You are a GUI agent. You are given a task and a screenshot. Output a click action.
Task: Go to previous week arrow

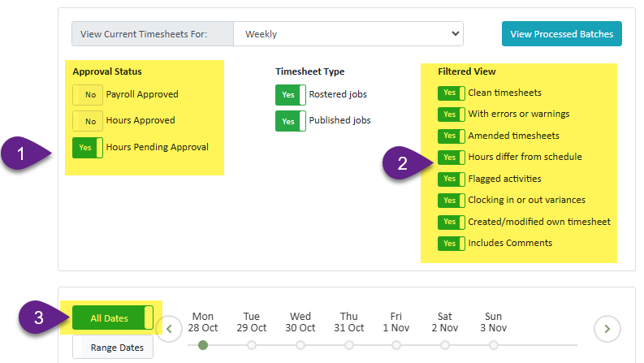169,329
